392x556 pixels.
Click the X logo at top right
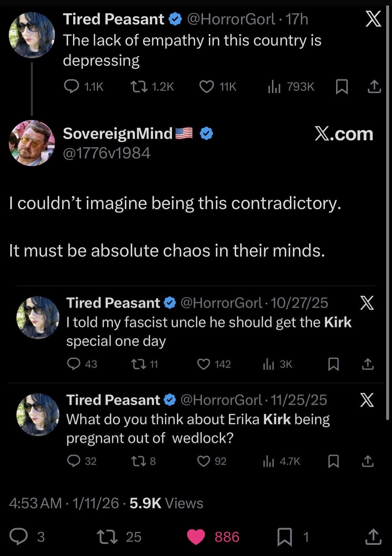tap(373, 20)
